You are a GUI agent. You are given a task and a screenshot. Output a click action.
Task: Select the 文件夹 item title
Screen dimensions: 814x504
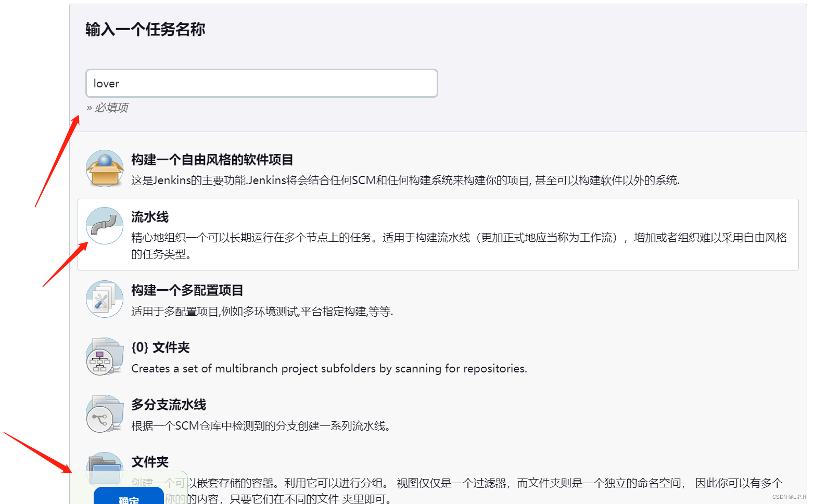(150, 462)
